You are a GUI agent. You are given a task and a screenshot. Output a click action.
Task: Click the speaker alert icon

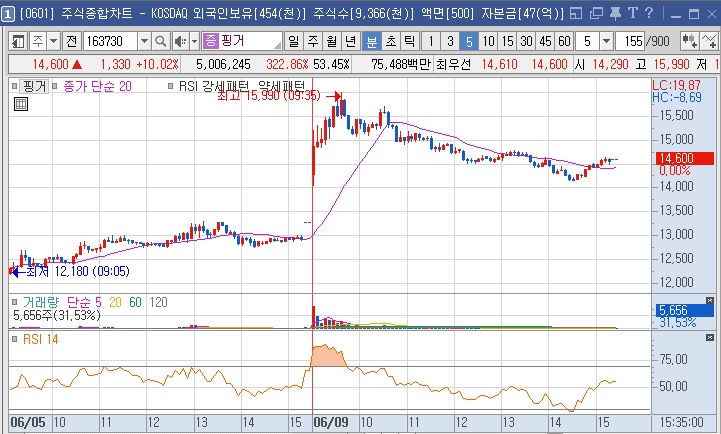pos(180,41)
